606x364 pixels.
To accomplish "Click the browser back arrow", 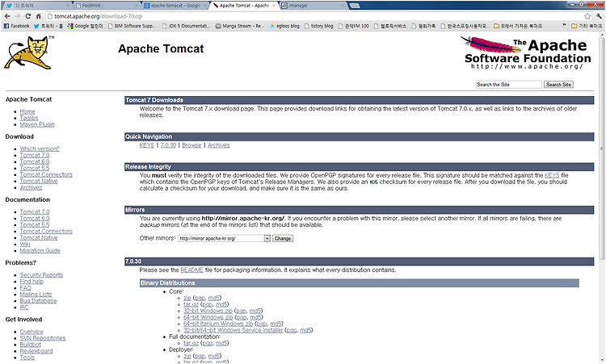I will click(7, 16).
